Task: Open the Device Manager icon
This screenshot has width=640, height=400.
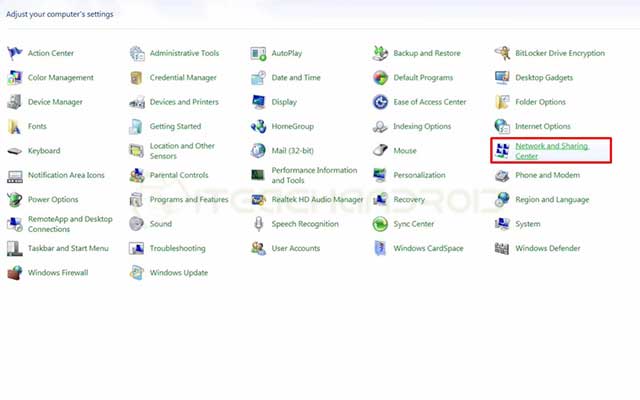Action: (x=15, y=102)
